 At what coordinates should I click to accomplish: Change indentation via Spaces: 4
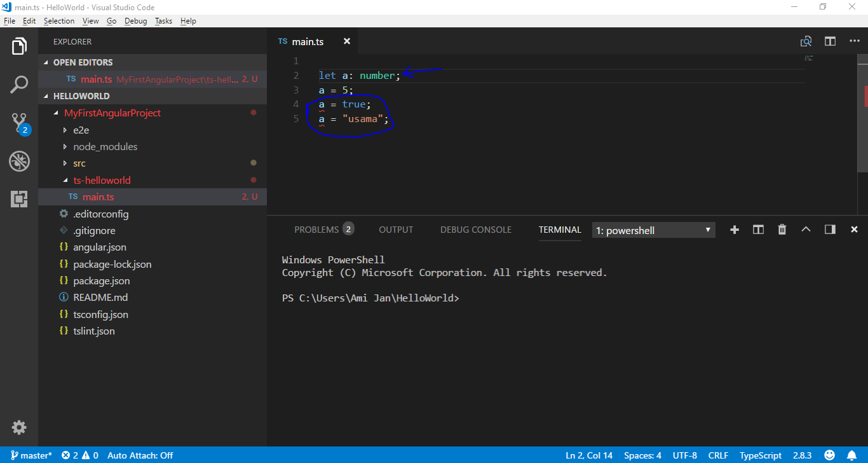pyautogui.click(x=642, y=455)
